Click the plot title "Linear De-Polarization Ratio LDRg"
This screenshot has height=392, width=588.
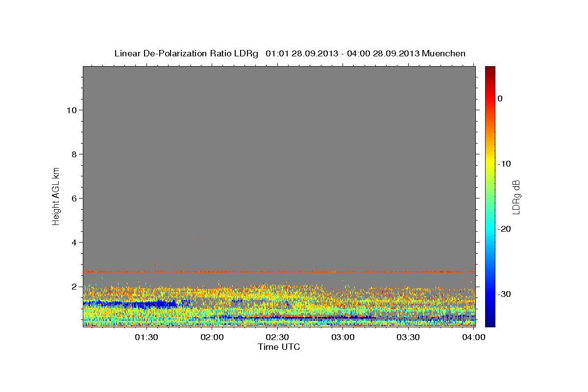point(186,53)
